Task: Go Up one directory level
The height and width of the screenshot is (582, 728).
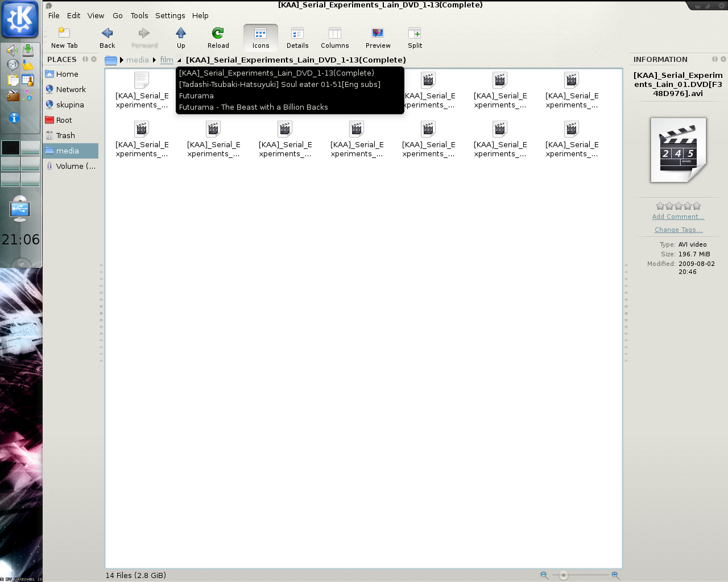Action: [181, 38]
